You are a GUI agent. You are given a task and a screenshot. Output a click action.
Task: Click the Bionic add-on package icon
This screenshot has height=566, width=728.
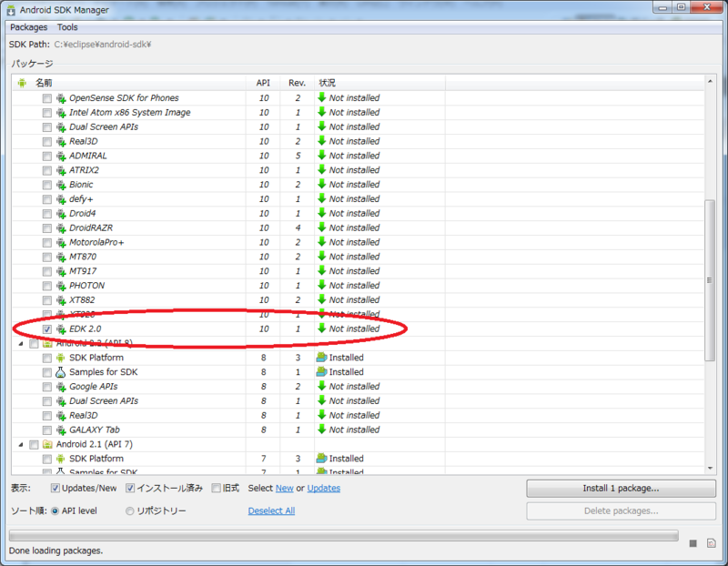click(61, 185)
